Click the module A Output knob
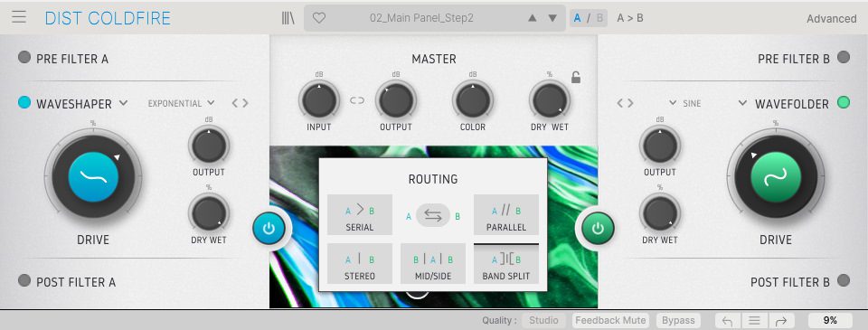This screenshot has height=330, width=868. click(x=209, y=146)
